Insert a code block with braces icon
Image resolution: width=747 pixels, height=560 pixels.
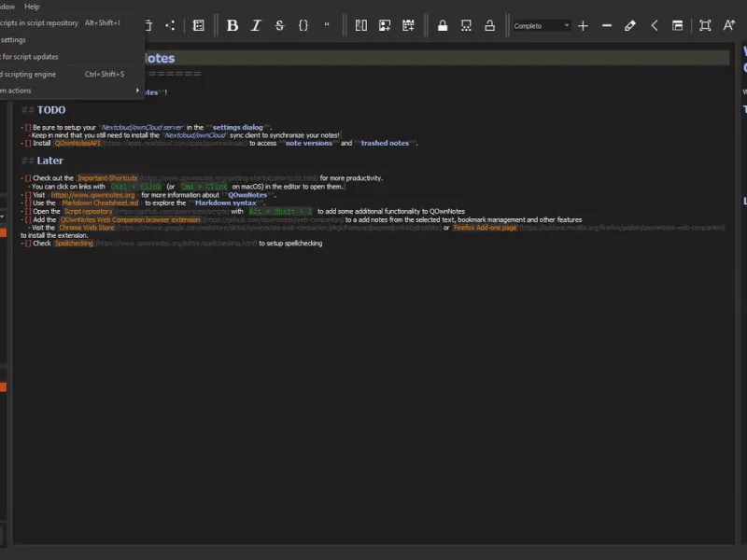click(303, 25)
